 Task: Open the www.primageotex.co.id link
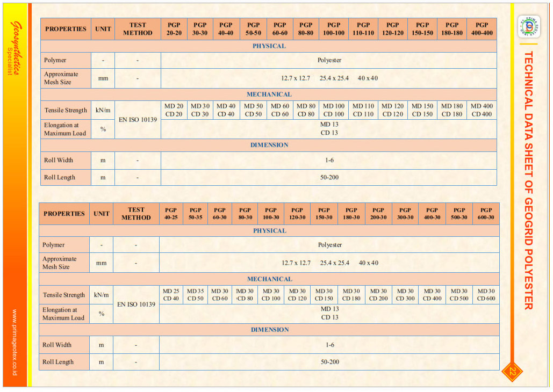click(15, 342)
